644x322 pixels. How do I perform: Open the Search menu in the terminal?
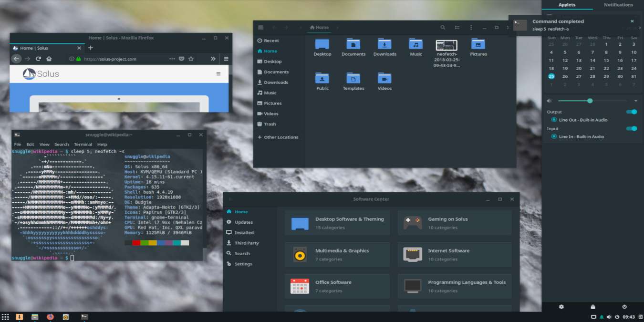62,144
